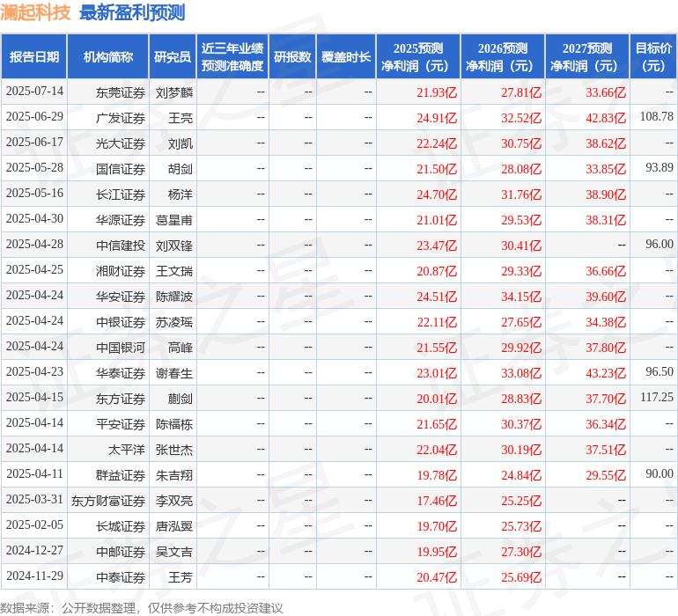The height and width of the screenshot is (616, 678).
Task: Click analyst name 陈福栋
Action: [173, 424]
